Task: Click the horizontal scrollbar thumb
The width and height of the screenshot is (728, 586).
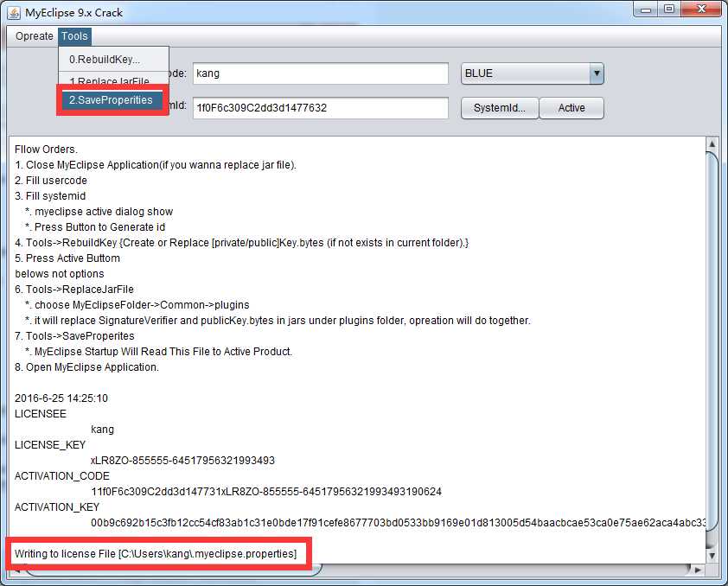Action: click(x=172, y=570)
